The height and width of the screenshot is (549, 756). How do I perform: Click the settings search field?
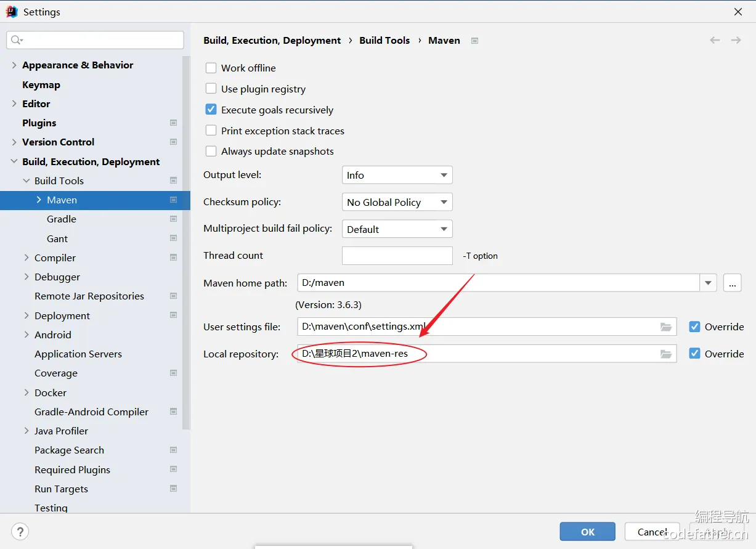[95, 40]
